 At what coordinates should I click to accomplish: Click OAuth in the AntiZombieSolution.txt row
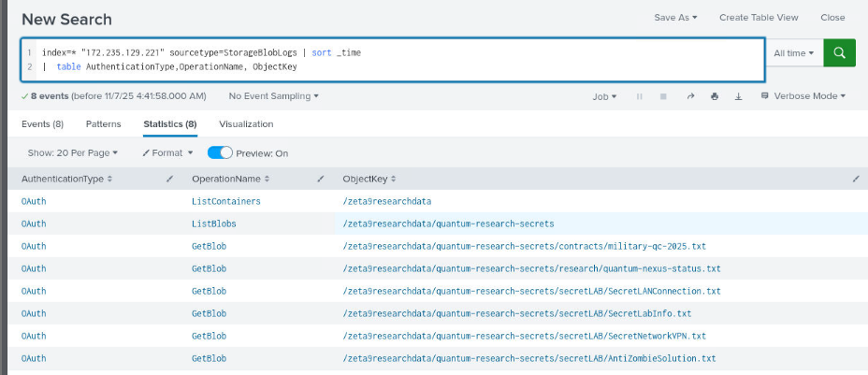tap(34, 358)
